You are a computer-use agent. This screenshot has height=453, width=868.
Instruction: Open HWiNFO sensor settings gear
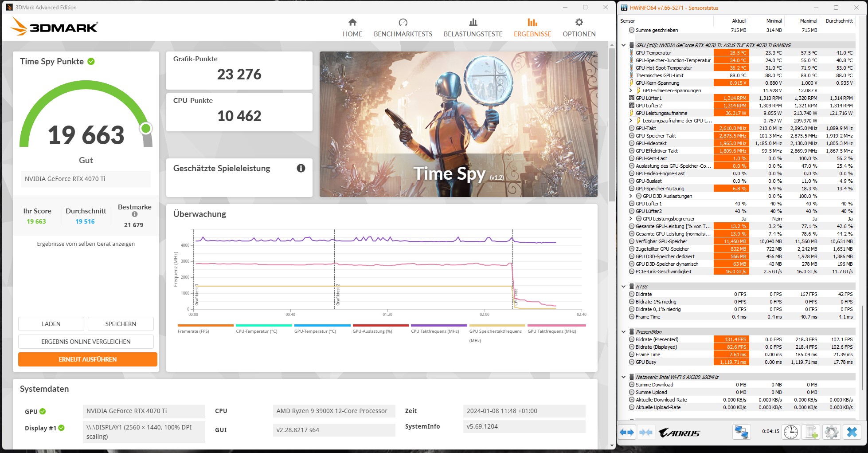(832, 432)
